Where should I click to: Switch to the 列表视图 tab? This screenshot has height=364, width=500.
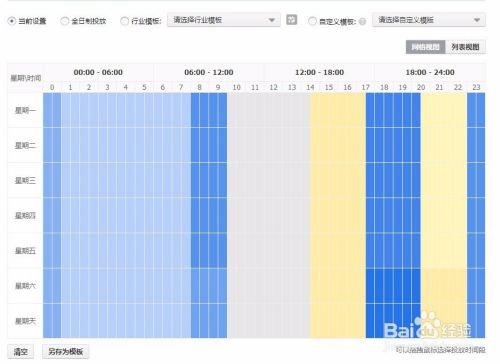pyautogui.click(x=465, y=47)
